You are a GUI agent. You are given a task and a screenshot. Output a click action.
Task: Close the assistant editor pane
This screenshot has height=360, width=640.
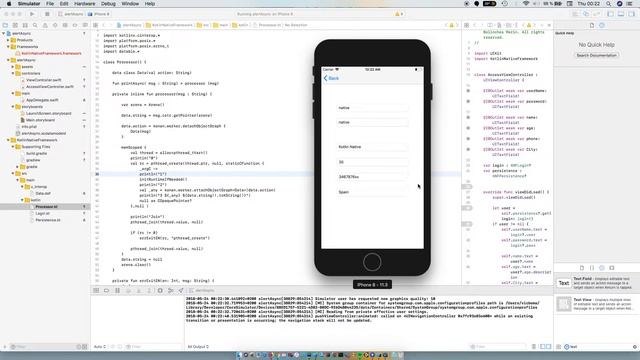549,25
